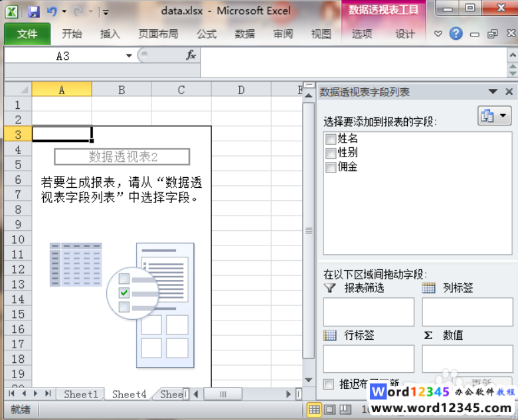The height and width of the screenshot is (420, 518).
Task: Click horizontal scrollbar left arrow
Action: tap(196, 393)
